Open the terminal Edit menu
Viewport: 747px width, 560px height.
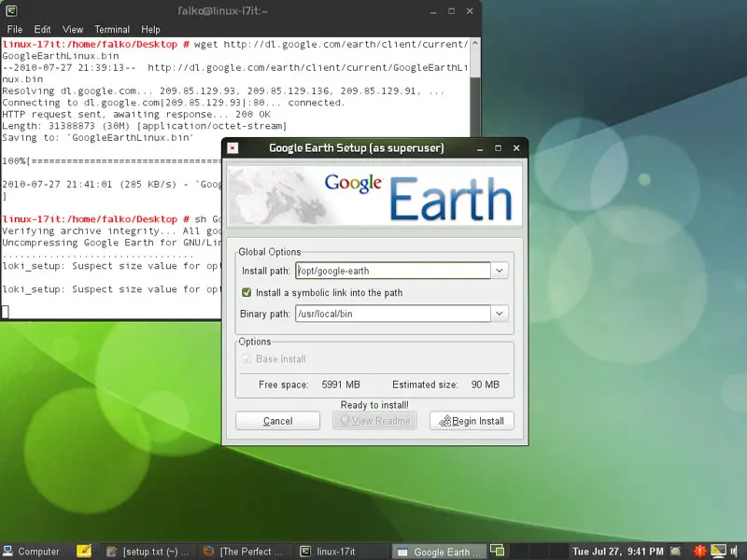click(42, 29)
